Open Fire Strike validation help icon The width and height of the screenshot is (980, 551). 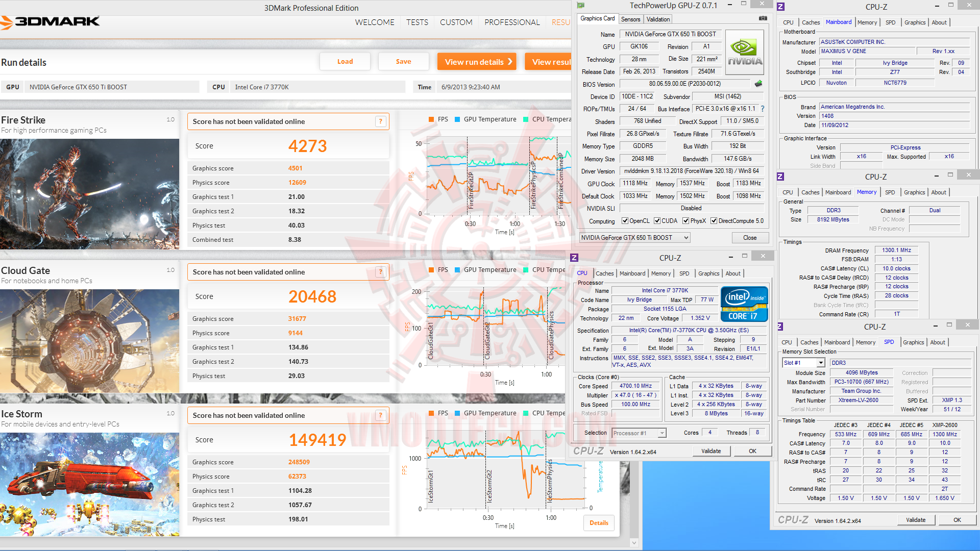[380, 121]
